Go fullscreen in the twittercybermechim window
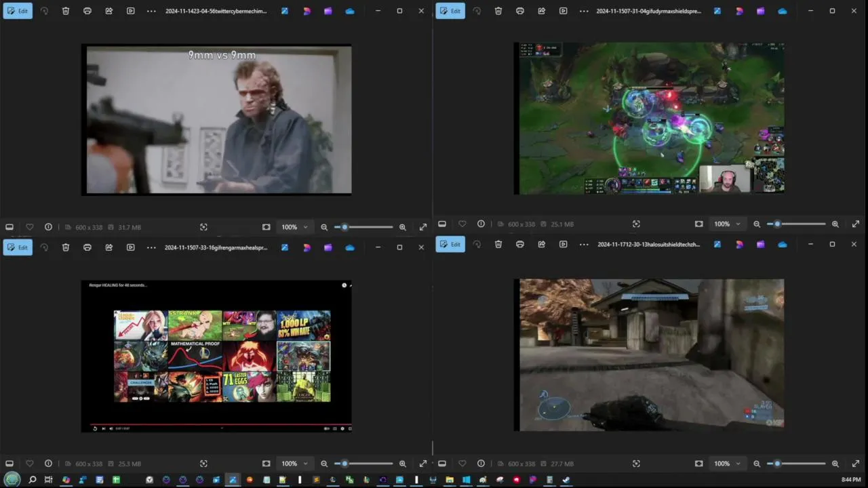 [423, 227]
